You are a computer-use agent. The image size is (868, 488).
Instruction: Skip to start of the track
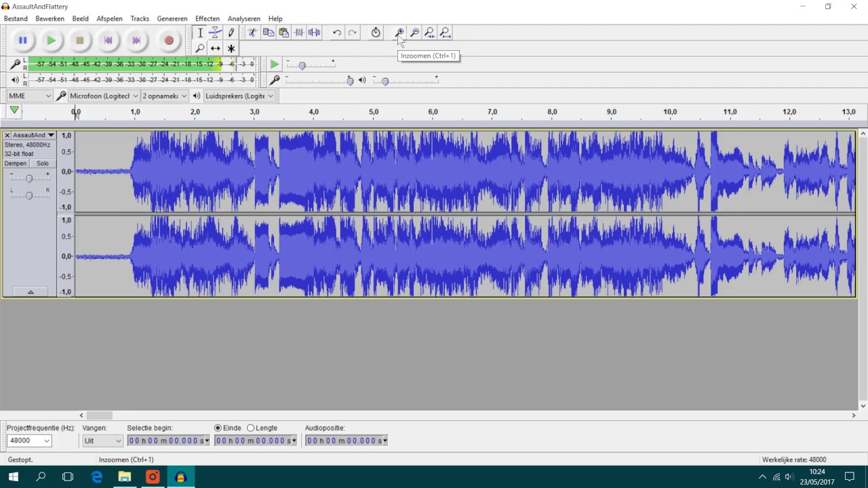[x=108, y=41]
